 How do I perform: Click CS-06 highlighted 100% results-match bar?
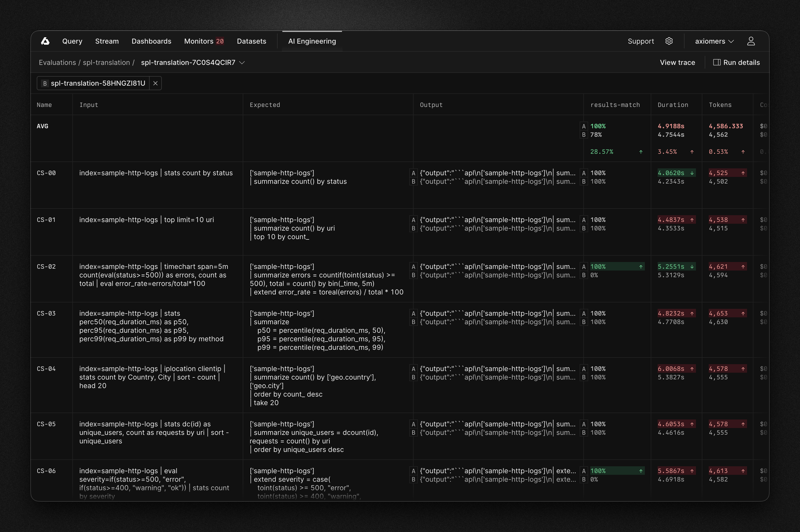[x=617, y=471]
